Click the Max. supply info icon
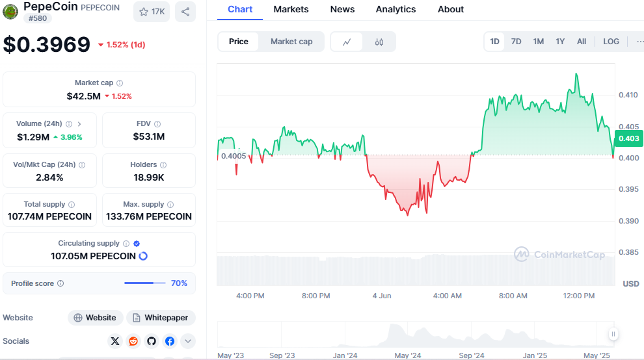 coord(170,205)
